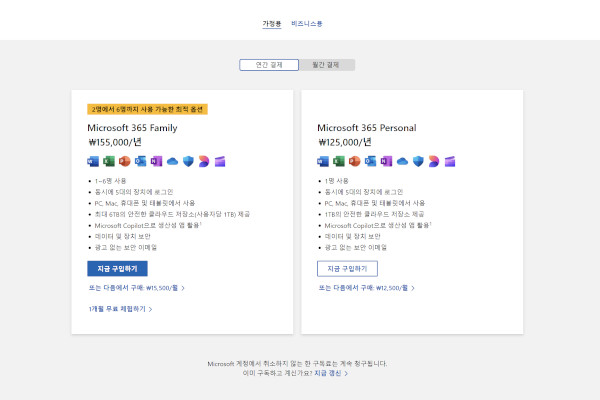This screenshot has height=400, width=600.
Task: Click the 이미 구독하고 계신가요? text
Action: click(278, 373)
